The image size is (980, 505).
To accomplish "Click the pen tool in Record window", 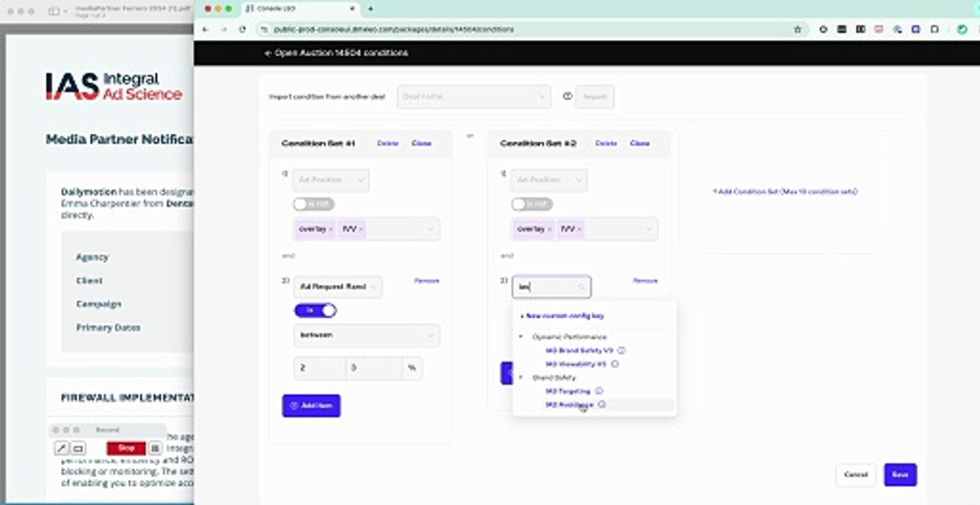I will tap(62, 448).
